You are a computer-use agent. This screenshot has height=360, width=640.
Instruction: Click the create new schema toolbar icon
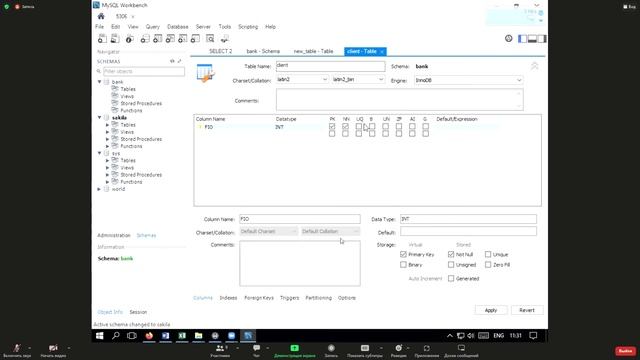click(x=145, y=39)
